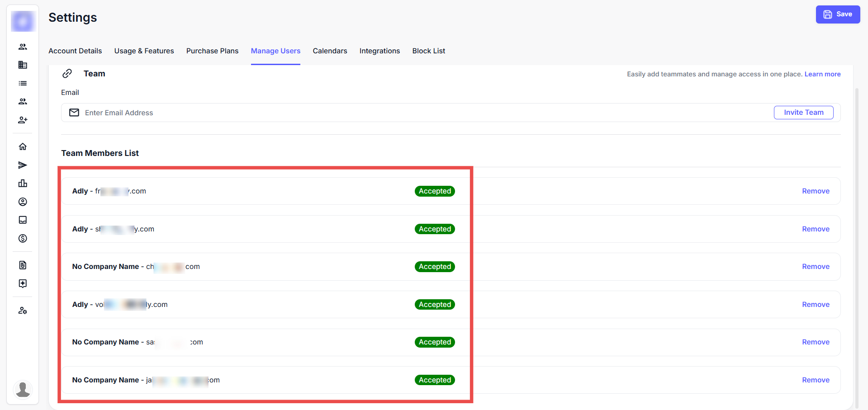This screenshot has height=410, width=868.
Task: Click the list view icon in sidebar
Action: click(23, 83)
